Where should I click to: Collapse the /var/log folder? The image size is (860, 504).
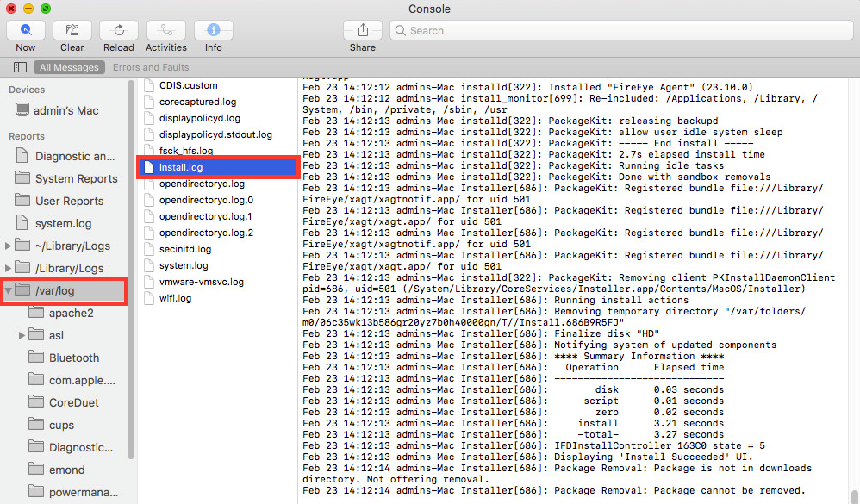[9, 290]
